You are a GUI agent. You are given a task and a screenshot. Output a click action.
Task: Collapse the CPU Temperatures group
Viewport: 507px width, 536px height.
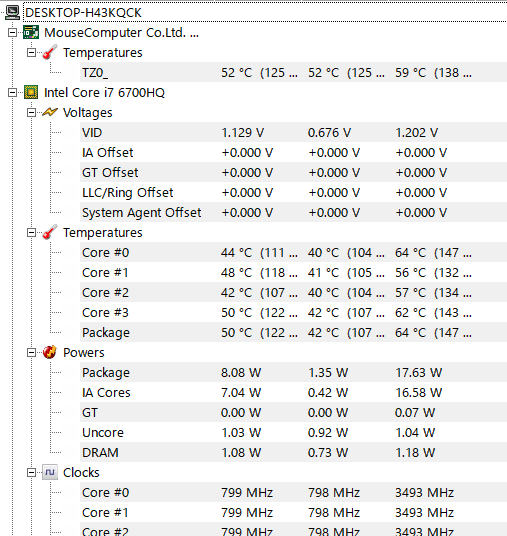31,232
